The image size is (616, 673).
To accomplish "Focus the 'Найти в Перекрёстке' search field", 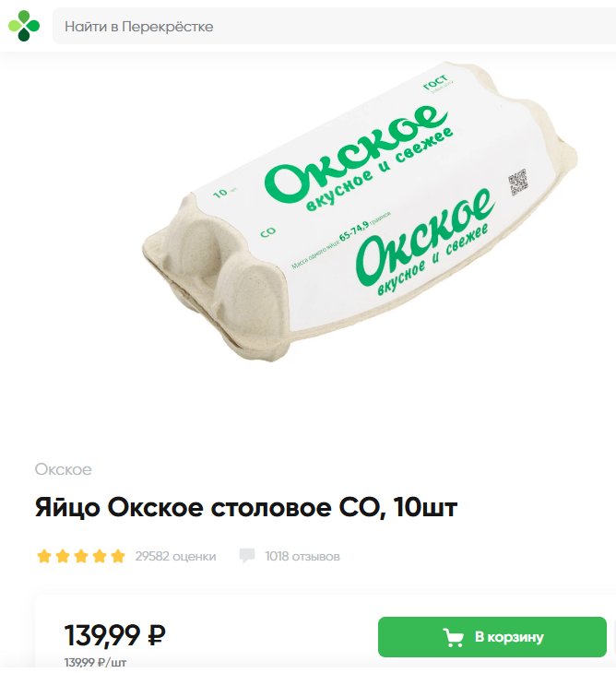I will pos(334,26).
